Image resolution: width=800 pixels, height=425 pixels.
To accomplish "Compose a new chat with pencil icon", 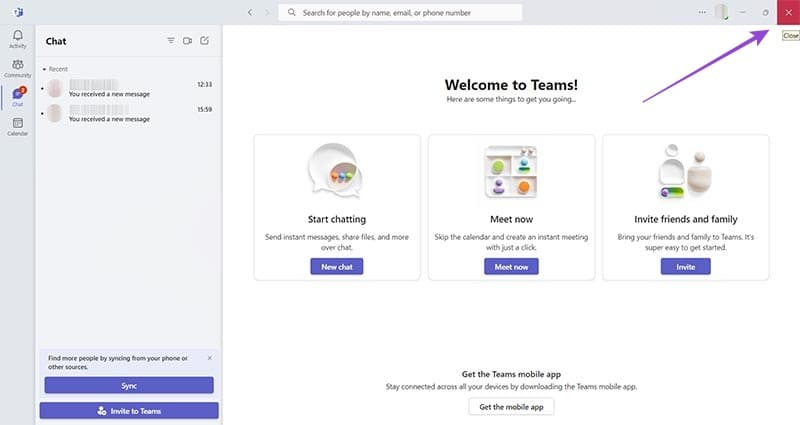I will click(x=205, y=41).
